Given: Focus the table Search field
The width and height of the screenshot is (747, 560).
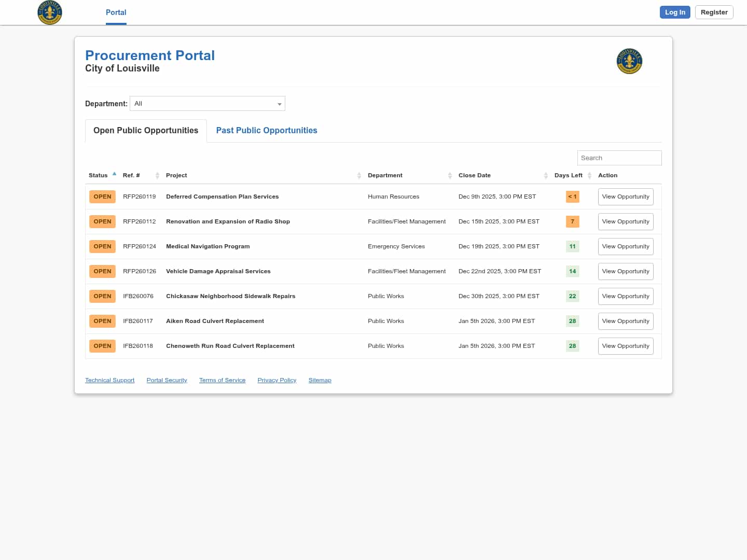Looking at the screenshot, I should pos(619,158).
